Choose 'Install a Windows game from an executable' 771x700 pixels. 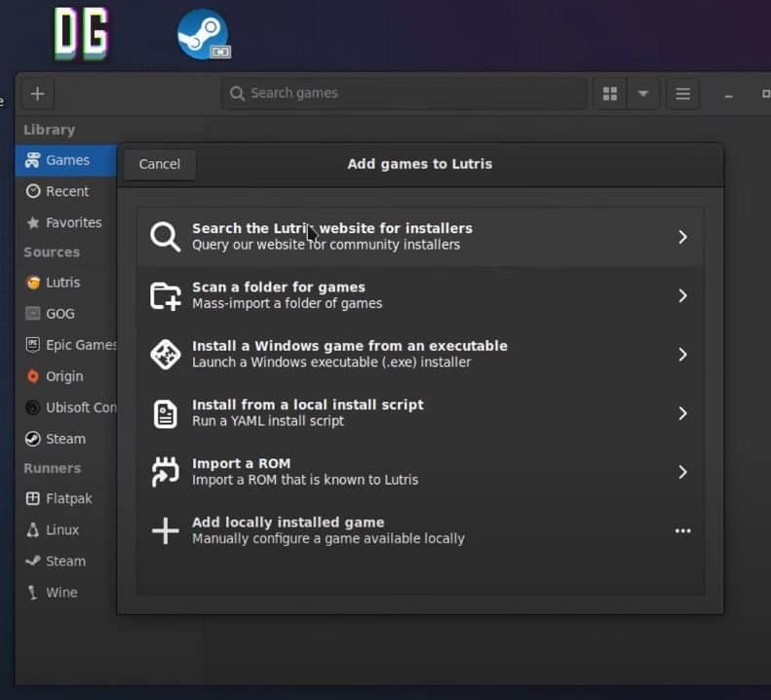tap(420, 354)
